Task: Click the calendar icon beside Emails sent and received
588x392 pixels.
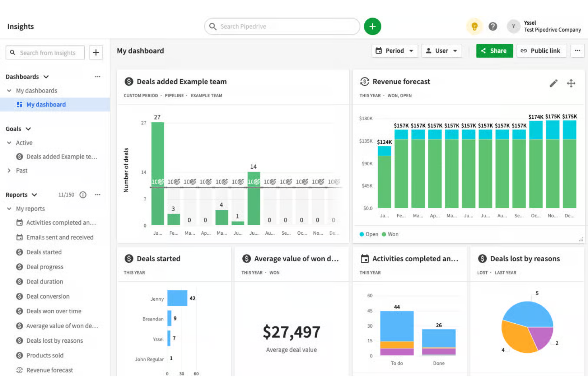Action: pos(19,237)
